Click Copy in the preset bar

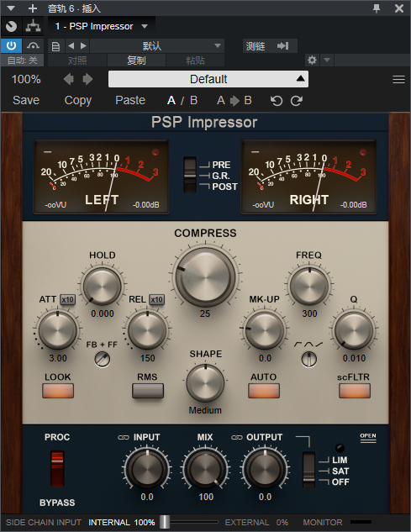78,101
